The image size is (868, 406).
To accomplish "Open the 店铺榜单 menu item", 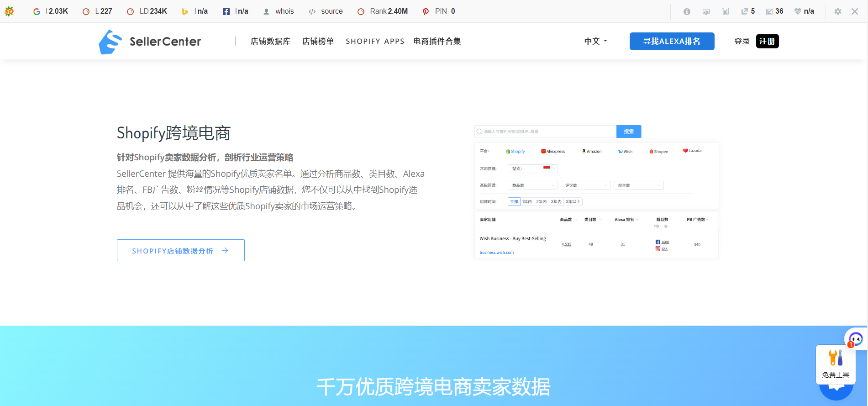I will [x=318, y=41].
